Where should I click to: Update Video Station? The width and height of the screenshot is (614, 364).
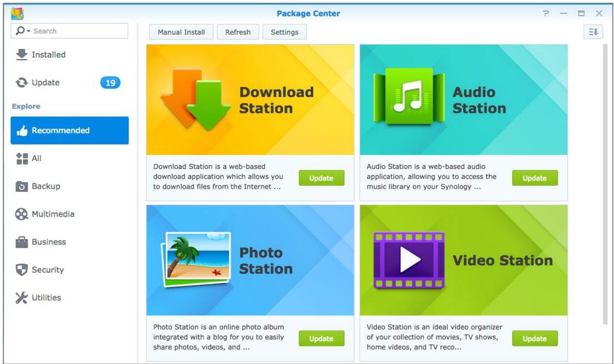click(535, 339)
